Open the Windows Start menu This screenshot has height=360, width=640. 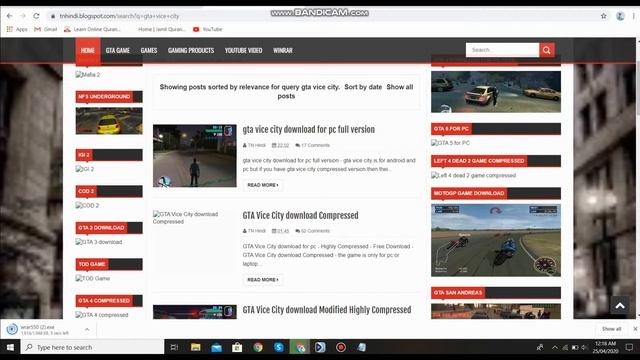[10, 347]
